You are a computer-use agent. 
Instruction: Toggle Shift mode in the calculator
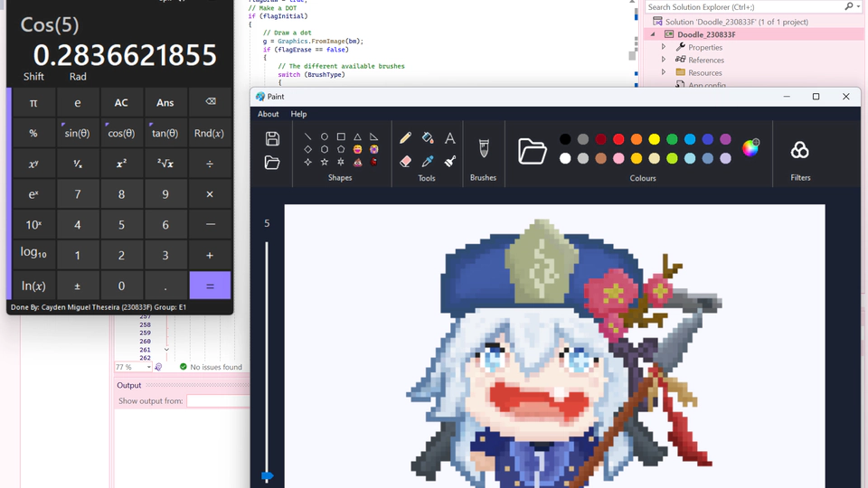click(x=33, y=77)
